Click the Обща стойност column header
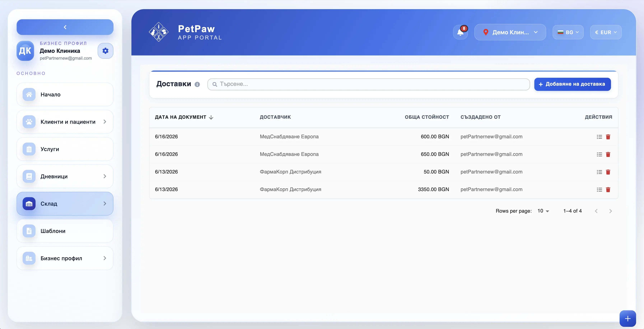This screenshot has width=644, height=329. (427, 117)
